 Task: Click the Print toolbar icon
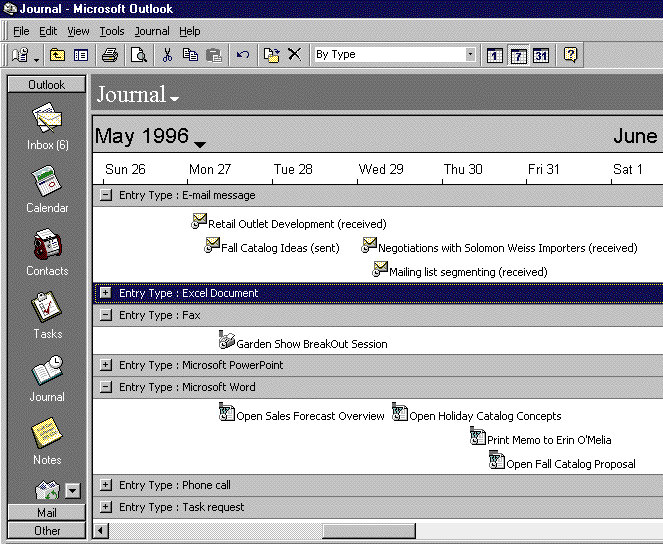pos(110,55)
